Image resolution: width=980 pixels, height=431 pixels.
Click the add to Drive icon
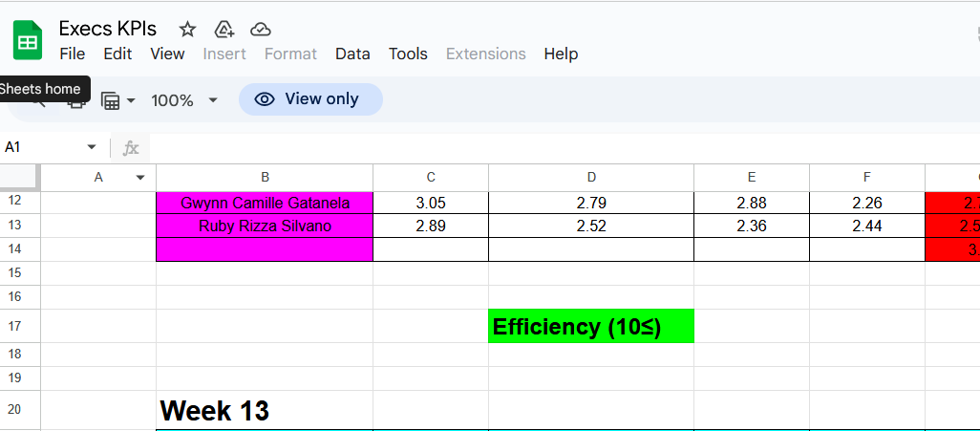[x=224, y=29]
